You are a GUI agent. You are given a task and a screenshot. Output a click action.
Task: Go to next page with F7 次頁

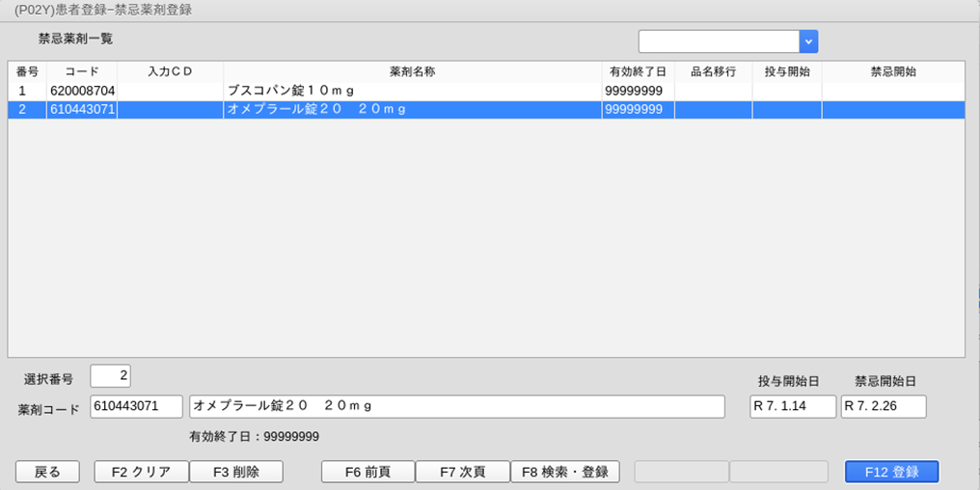coord(462,472)
